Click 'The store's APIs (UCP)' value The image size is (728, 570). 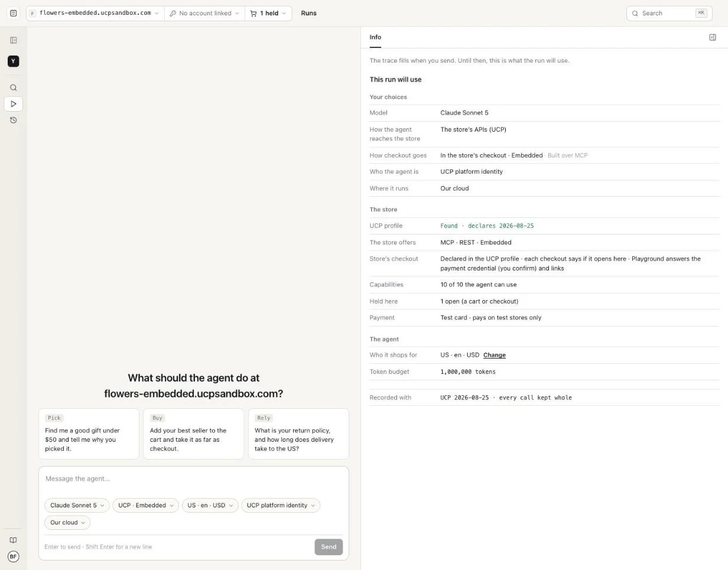coord(473,129)
